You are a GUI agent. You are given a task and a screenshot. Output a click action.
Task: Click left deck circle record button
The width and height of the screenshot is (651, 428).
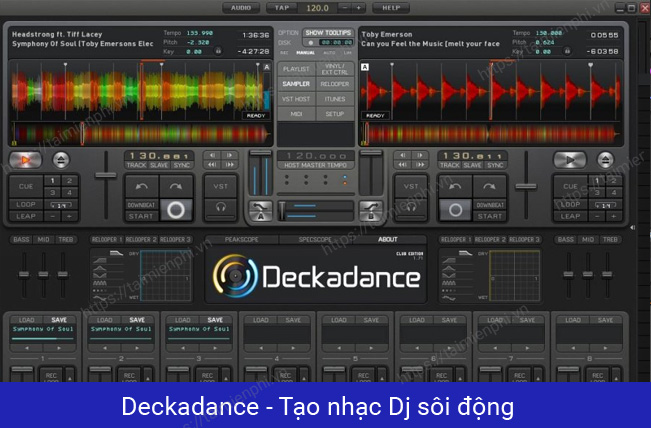click(x=176, y=210)
